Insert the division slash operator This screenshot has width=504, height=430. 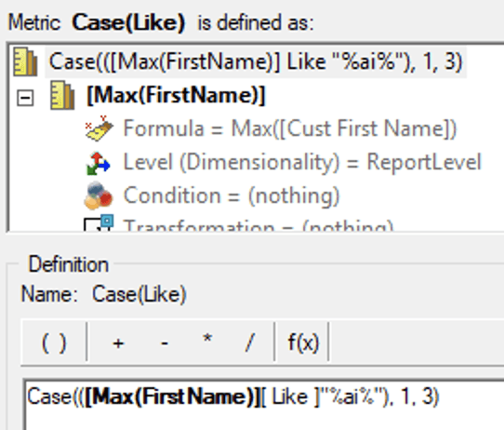click(x=250, y=343)
